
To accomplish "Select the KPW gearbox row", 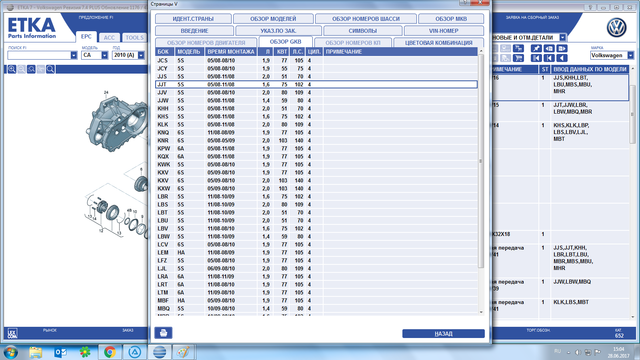I will point(316,149).
